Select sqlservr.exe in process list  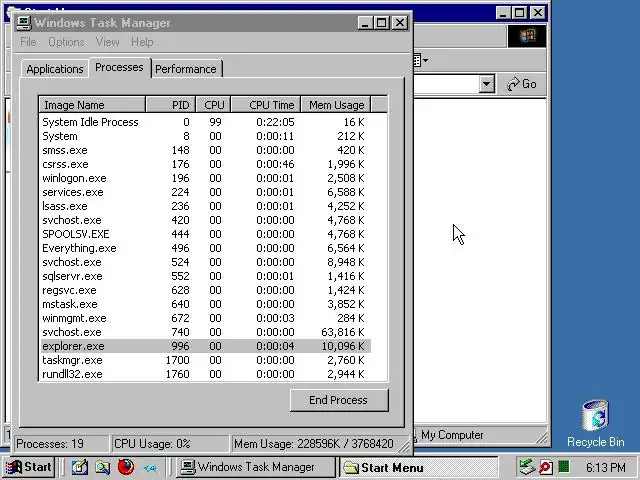205,276
